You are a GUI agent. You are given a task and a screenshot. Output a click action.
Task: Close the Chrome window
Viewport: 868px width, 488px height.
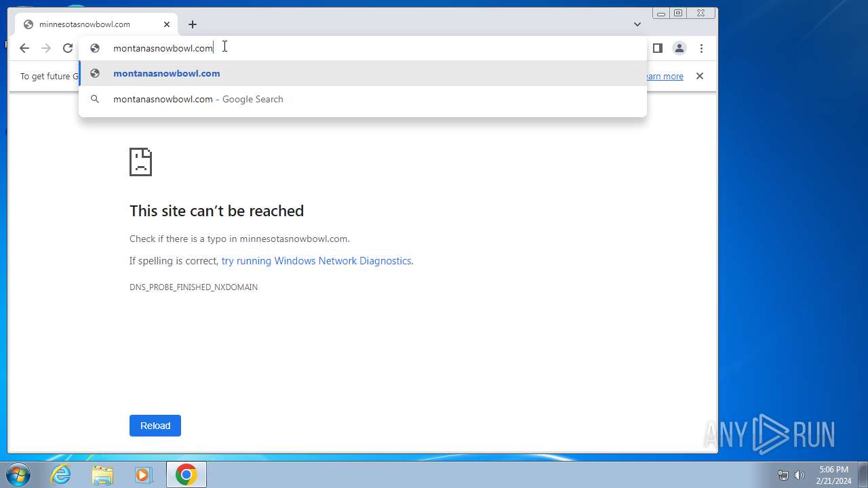click(x=701, y=13)
